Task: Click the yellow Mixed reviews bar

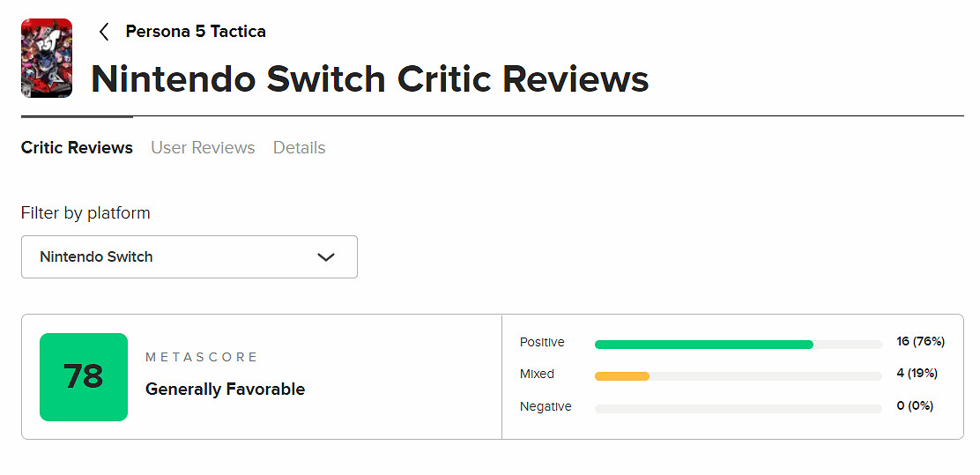Action: (622, 376)
